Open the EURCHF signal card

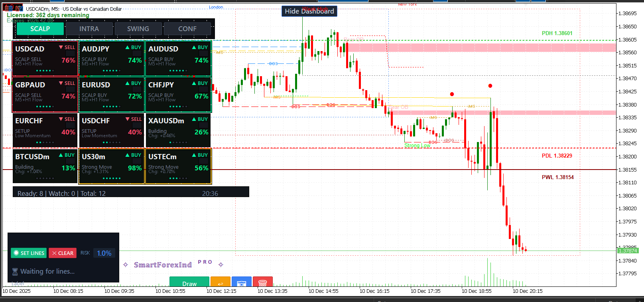click(45, 130)
